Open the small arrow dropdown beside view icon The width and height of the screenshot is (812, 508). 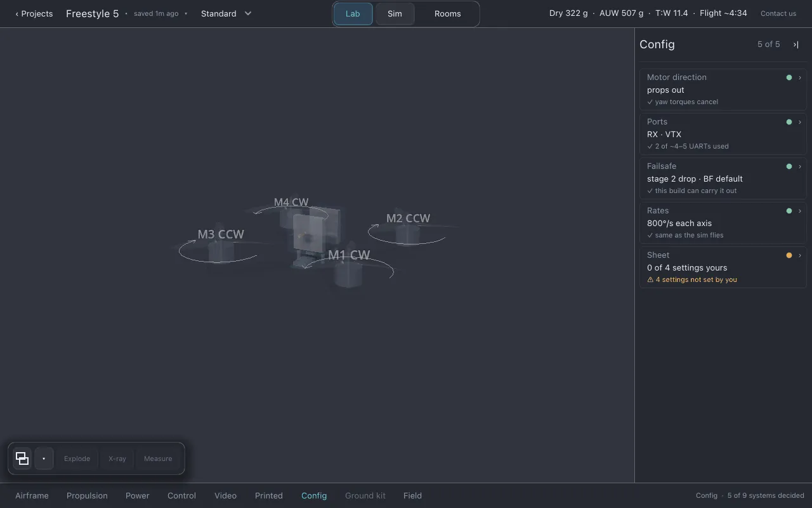44,458
